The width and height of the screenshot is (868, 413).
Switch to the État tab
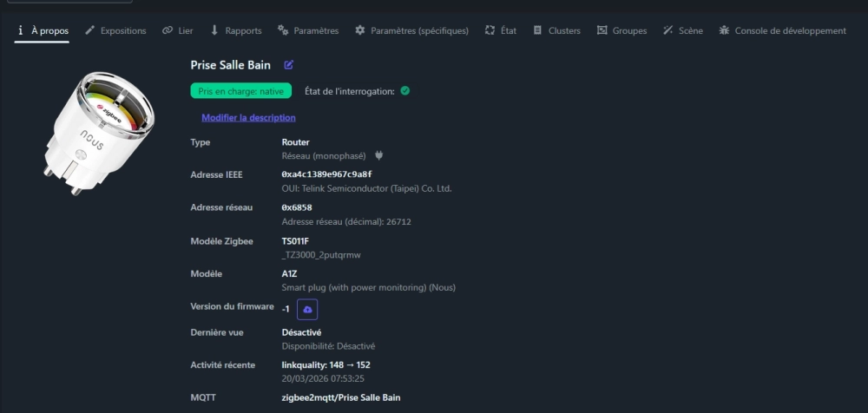[501, 31]
